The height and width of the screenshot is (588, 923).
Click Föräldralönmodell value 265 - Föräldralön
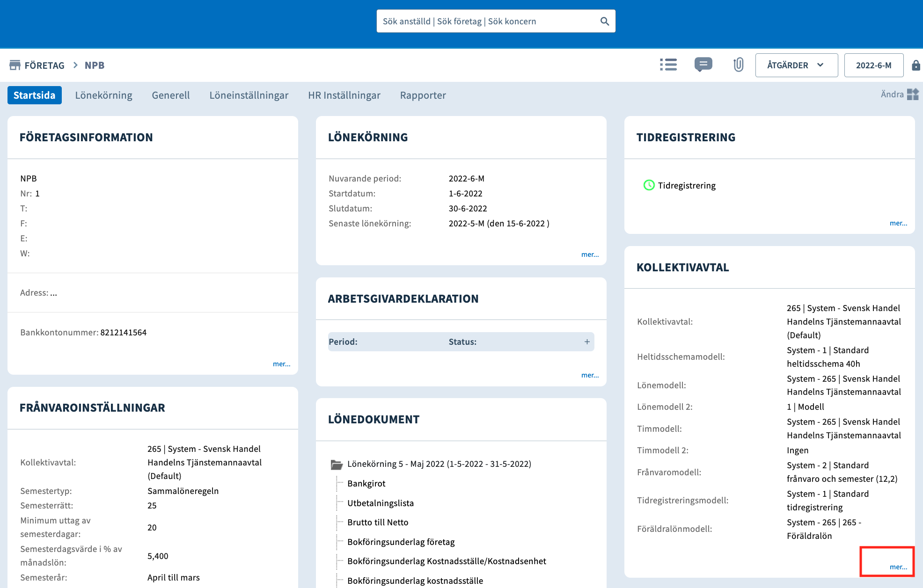coord(824,529)
